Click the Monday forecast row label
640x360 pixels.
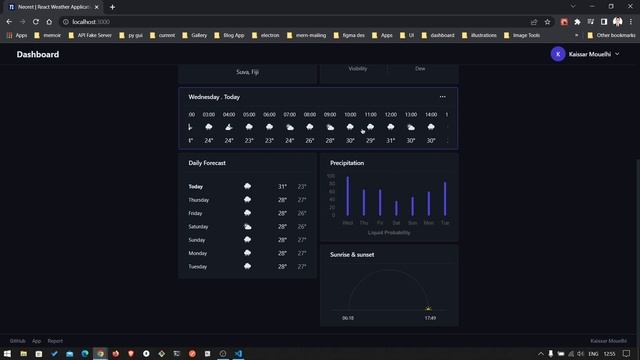tap(198, 253)
